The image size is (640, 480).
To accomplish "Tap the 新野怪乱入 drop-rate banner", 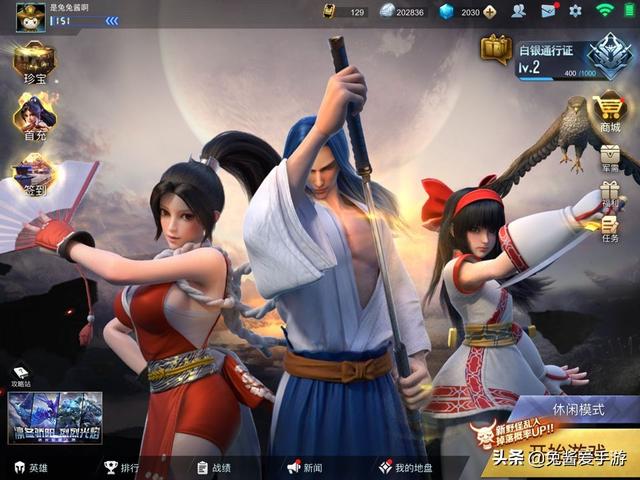I will coord(515,433).
